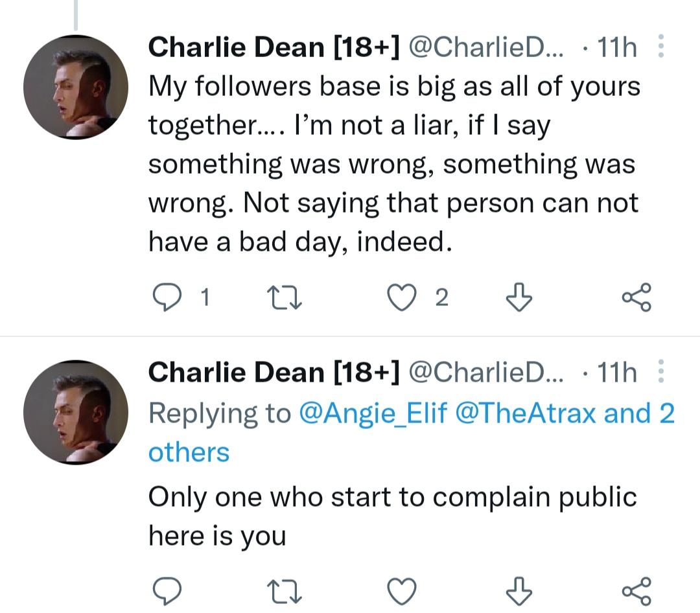Downvote the 'followers base' tweet
Image resolution: width=700 pixels, height=613 pixels.
point(519,297)
